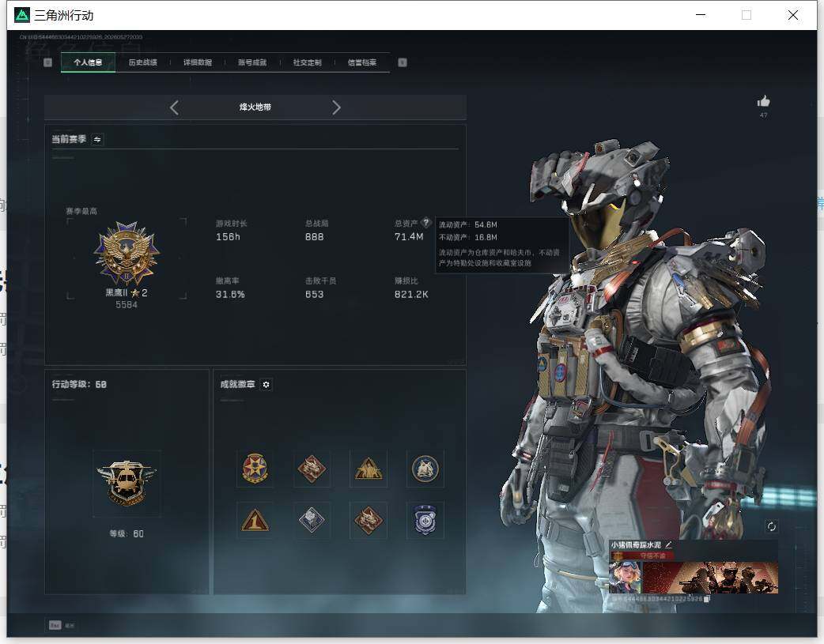Image resolution: width=824 pixels, height=644 pixels.
Task: Edit nickname with pencil icon beside 小猪佩奇踩水泥
Action: (668, 545)
